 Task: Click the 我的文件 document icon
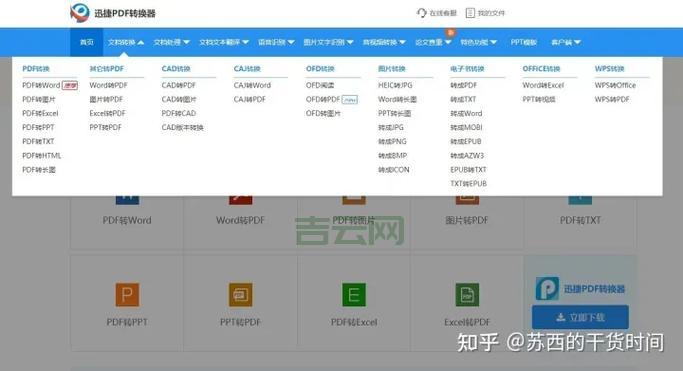click(470, 13)
